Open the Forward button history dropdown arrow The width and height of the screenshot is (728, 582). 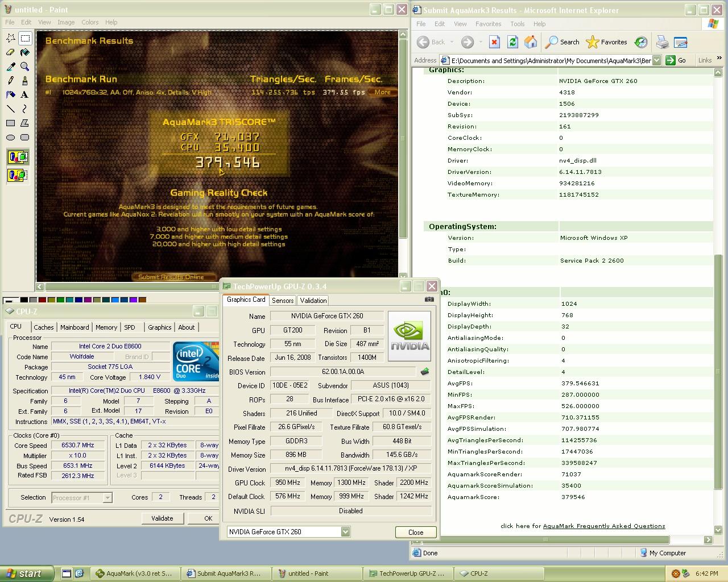(481, 42)
